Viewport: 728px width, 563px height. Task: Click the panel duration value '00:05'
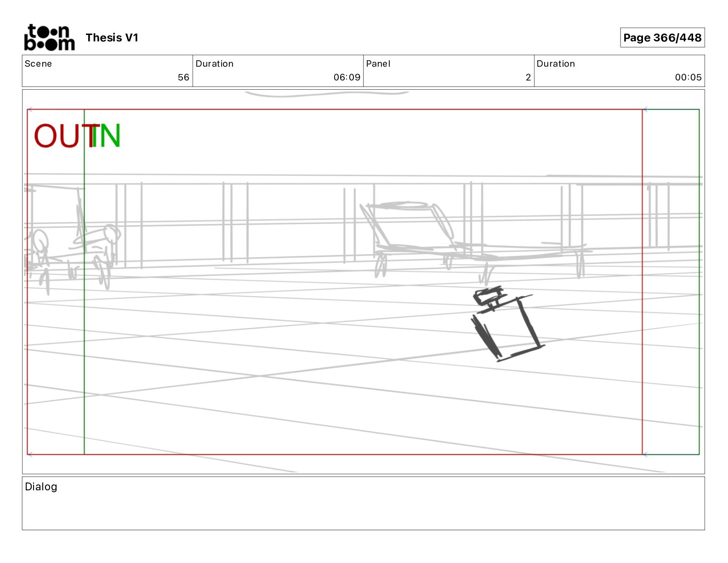tap(688, 77)
